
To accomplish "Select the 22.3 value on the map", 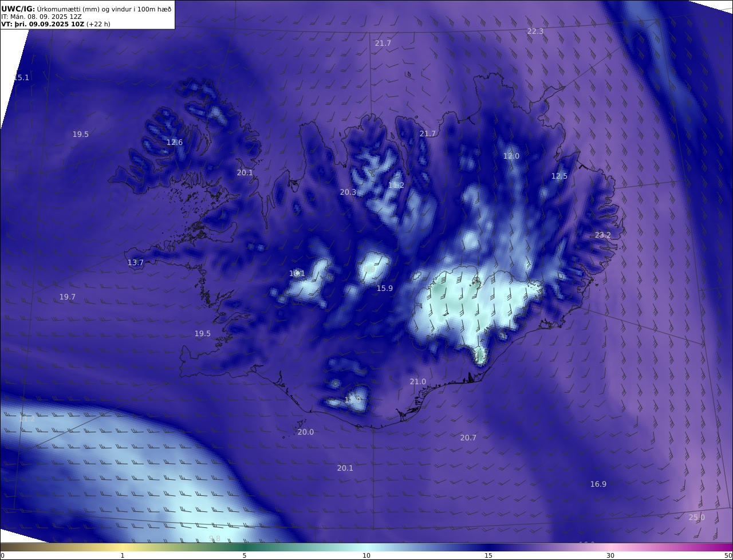I will (535, 31).
